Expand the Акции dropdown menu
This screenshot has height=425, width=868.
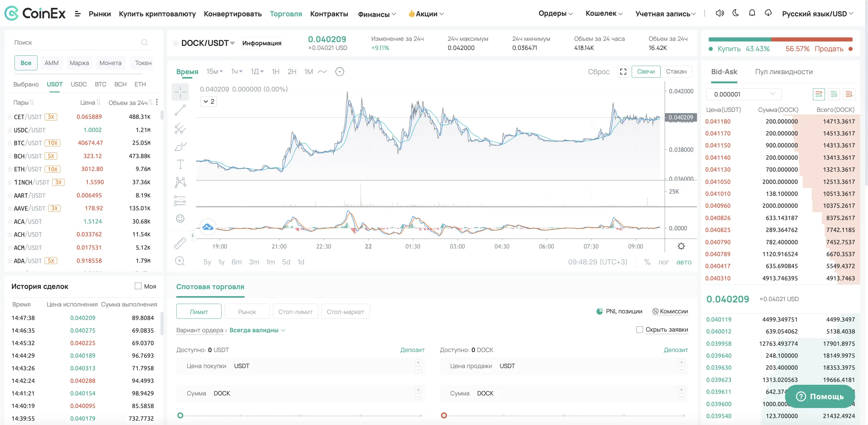tap(426, 14)
